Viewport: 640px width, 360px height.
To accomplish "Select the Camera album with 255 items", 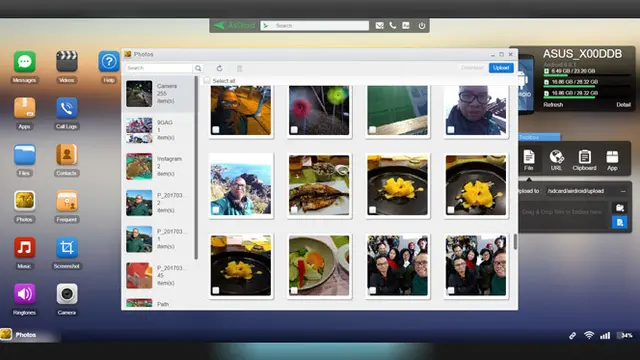I will click(158, 94).
